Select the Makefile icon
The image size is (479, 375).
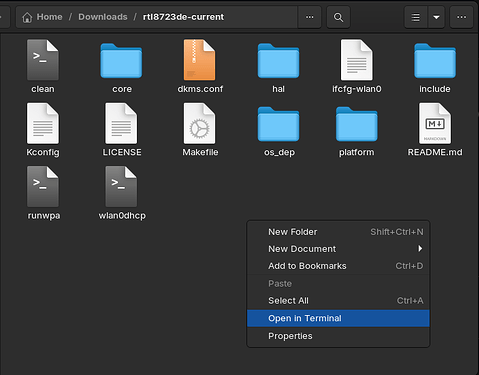click(x=199, y=123)
